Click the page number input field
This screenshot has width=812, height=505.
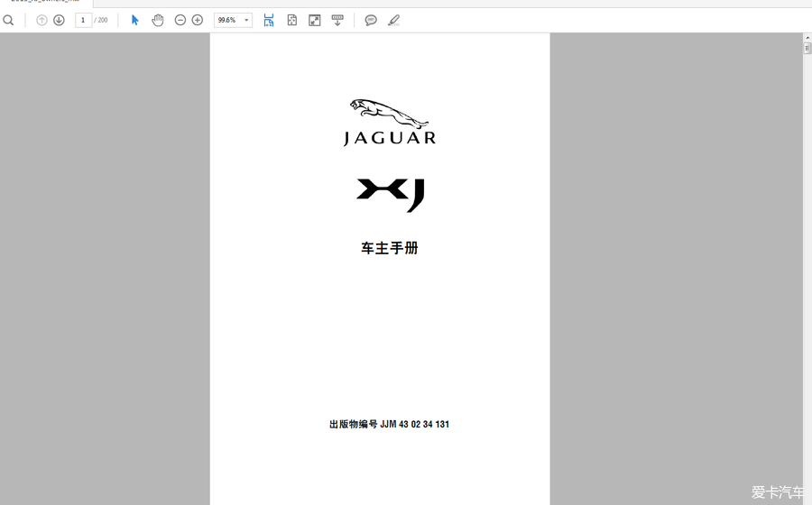(x=83, y=20)
